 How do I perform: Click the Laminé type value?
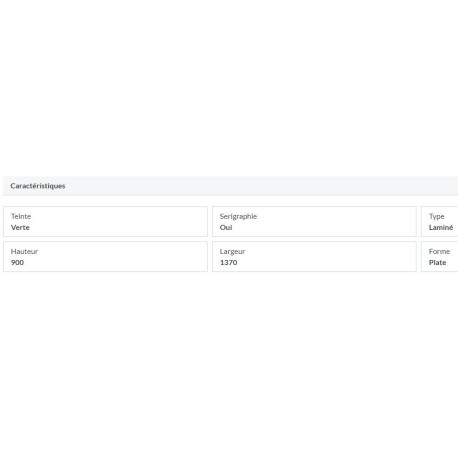pos(441,227)
